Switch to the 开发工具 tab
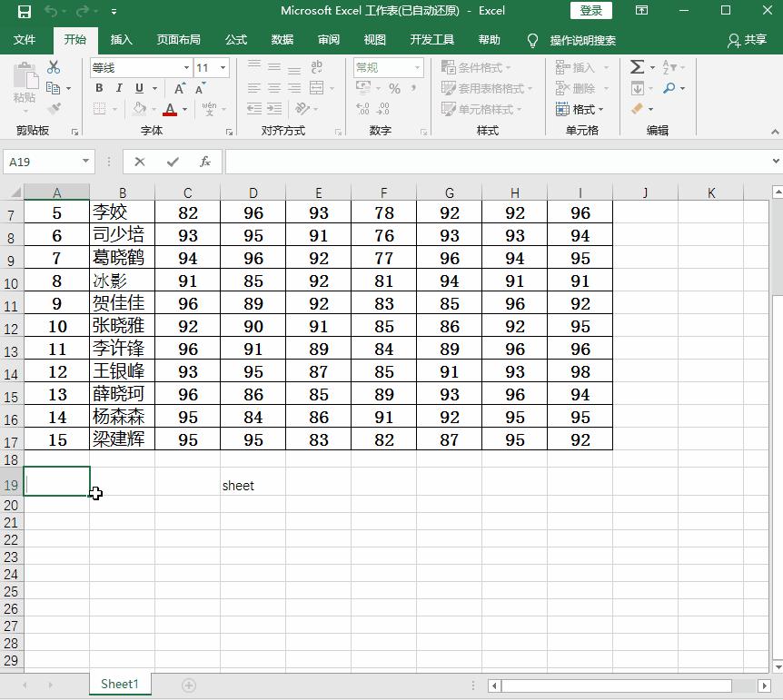This screenshot has height=700, width=783. [x=432, y=39]
